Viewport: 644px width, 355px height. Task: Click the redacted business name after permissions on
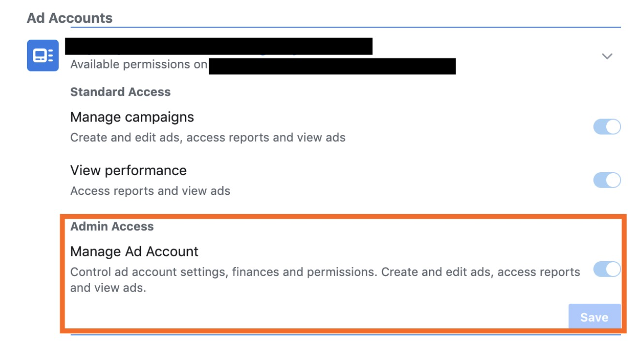[332, 66]
